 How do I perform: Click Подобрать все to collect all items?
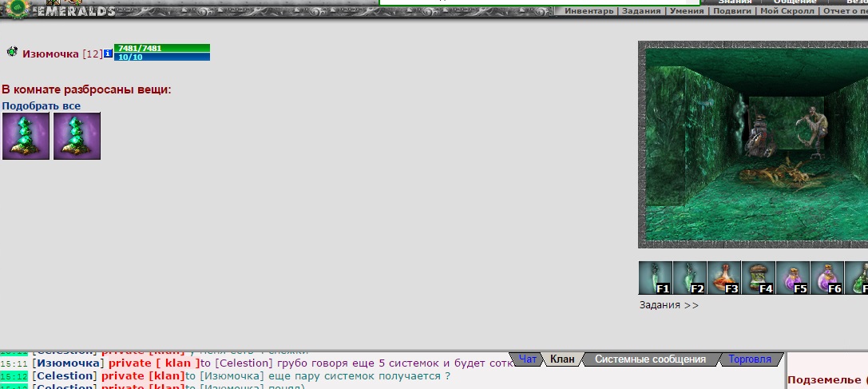pos(41,106)
